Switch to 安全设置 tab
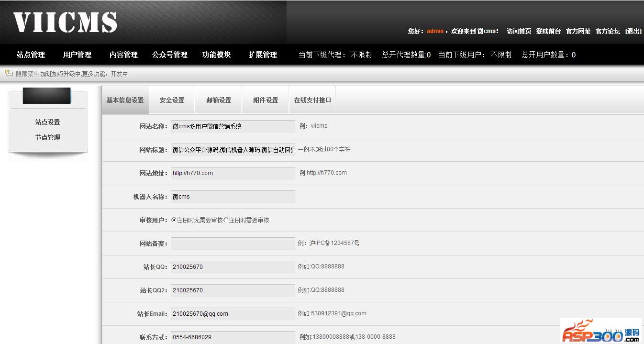Screen dimensions: 644x344 (172, 100)
